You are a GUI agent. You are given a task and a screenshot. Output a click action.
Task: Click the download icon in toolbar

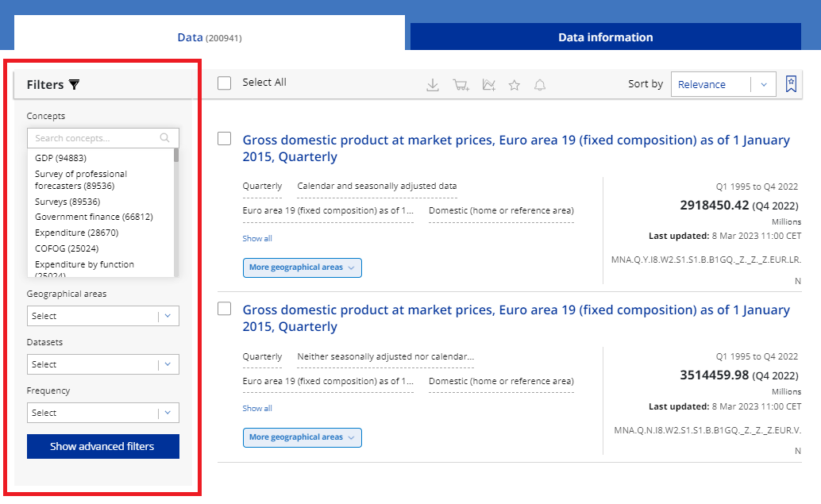point(433,85)
